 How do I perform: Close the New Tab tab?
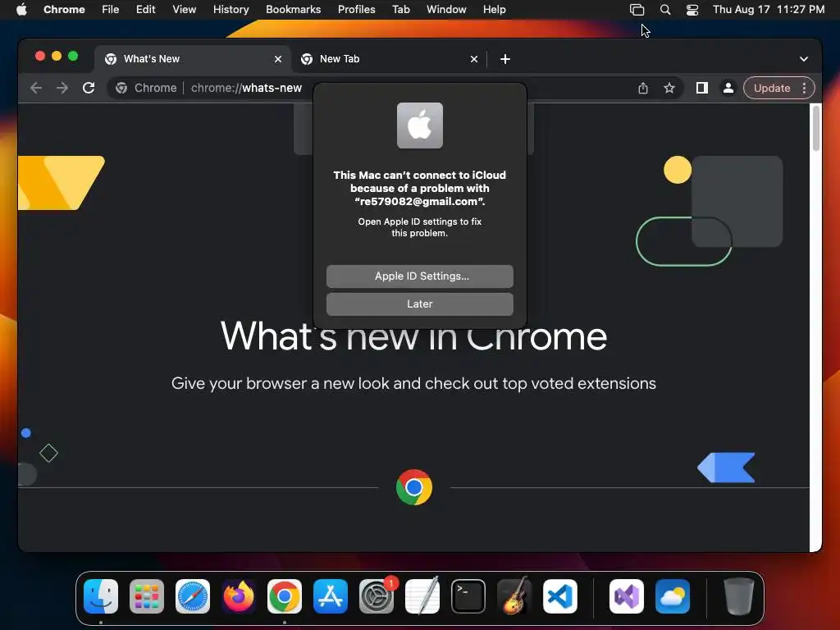(474, 59)
